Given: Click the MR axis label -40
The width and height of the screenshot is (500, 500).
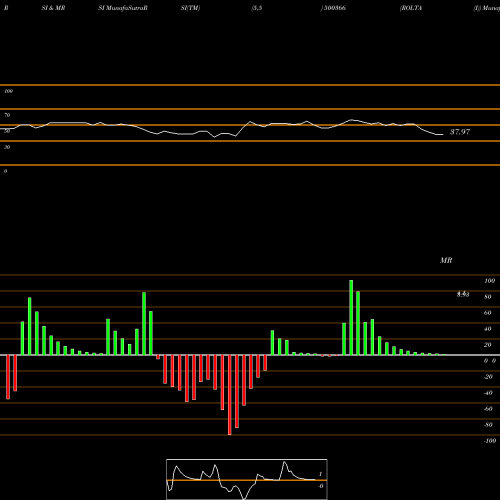Looking at the screenshot, I should (488, 393).
